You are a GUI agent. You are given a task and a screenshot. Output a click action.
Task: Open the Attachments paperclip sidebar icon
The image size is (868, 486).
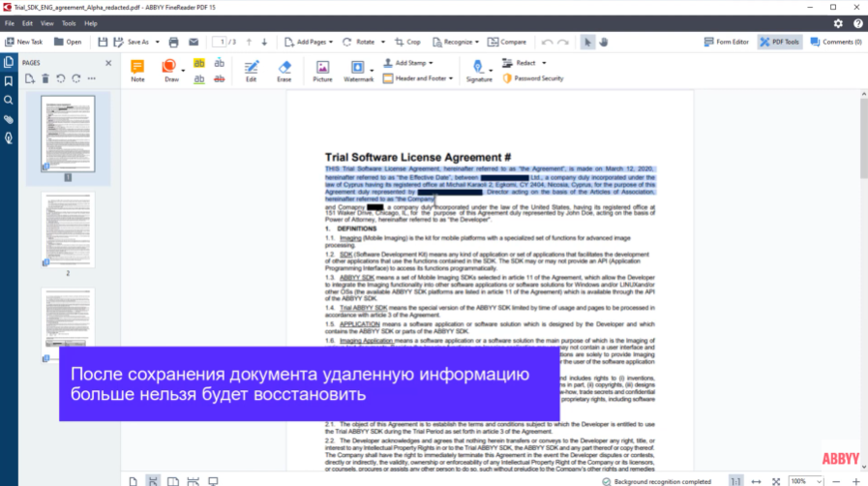point(9,119)
